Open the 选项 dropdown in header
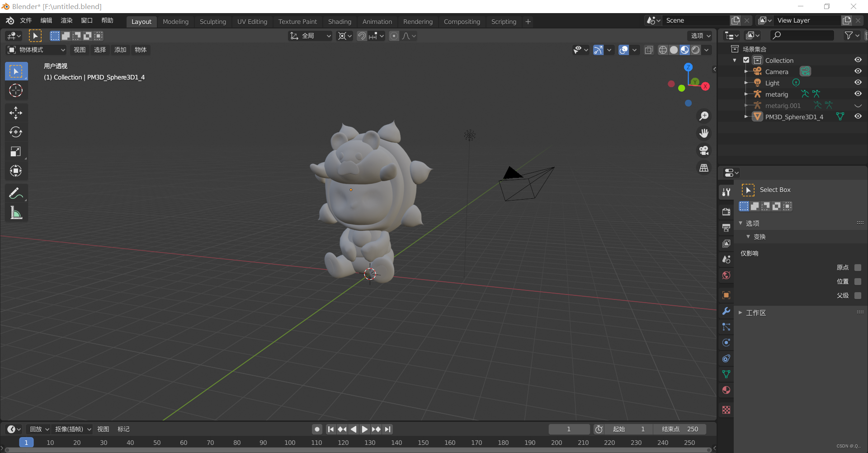 click(700, 36)
